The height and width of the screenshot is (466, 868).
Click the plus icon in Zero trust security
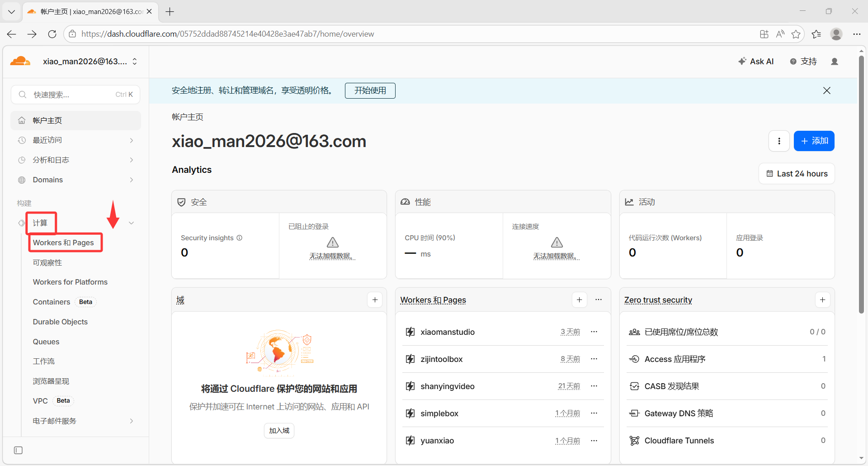click(822, 300)
